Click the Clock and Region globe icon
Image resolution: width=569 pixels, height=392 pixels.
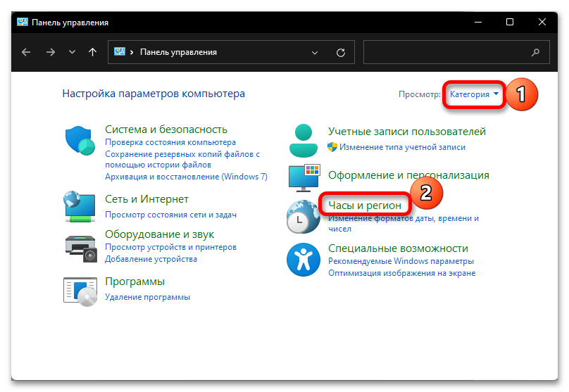303,217
